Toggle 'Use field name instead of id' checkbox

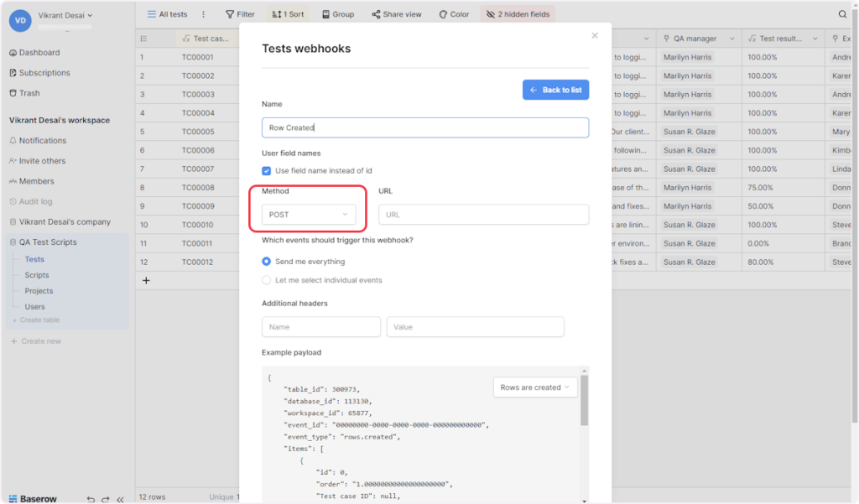pyautogui.click(x=267, y=170)
